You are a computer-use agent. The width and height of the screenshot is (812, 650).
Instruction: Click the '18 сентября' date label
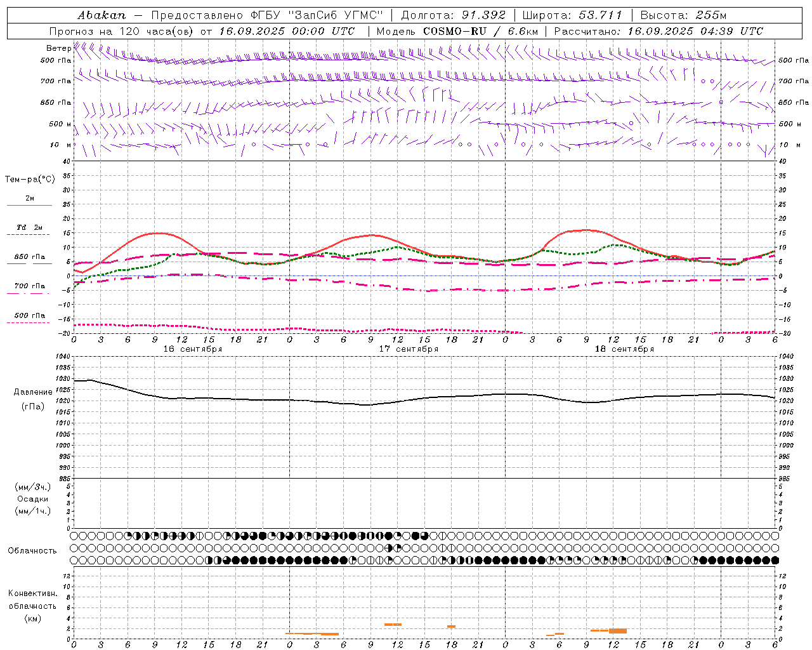pyautogui.click(x=624, y=349)
